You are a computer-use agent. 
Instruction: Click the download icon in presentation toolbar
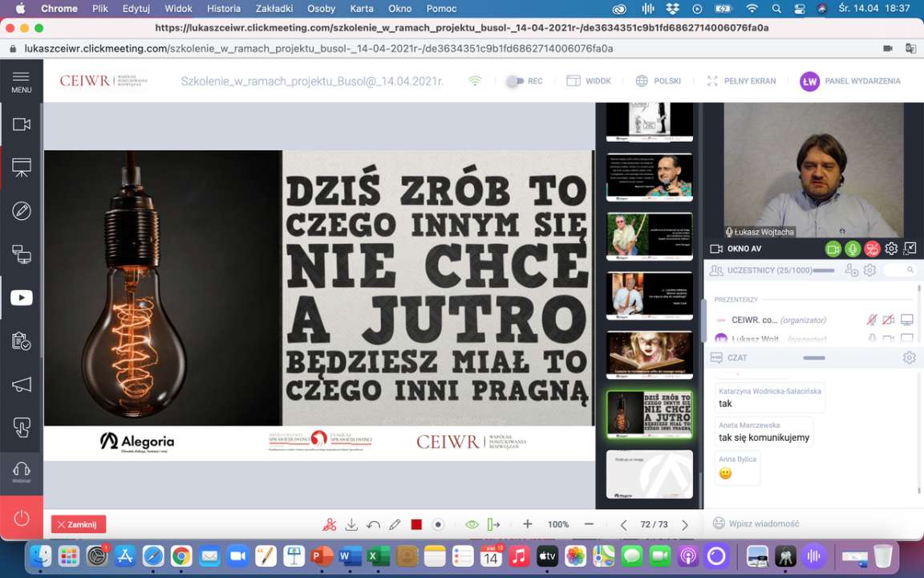351,524
